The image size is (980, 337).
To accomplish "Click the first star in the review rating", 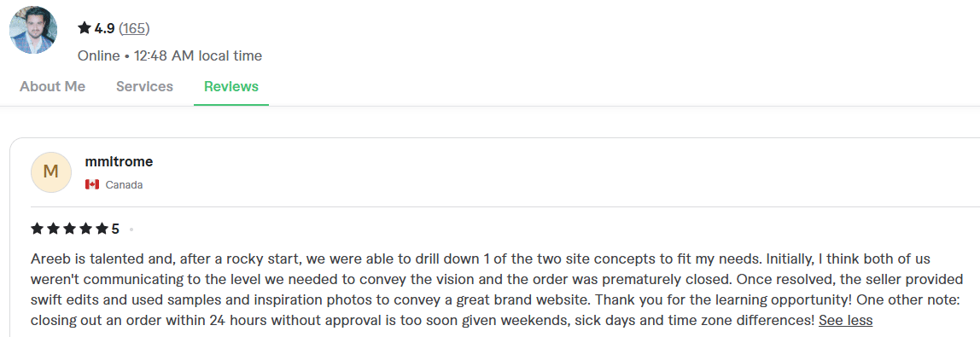I will click(37, 229).
